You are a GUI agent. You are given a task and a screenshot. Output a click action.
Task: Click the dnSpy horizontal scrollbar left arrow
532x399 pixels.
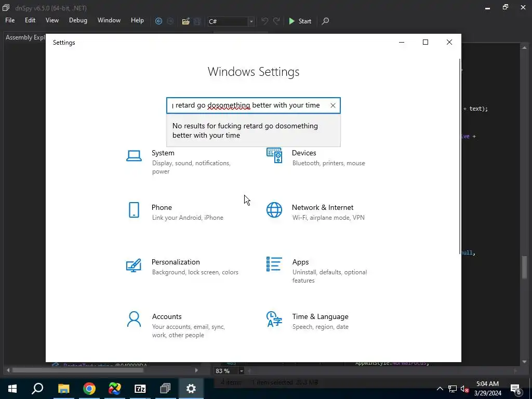[x=8, y=370]
